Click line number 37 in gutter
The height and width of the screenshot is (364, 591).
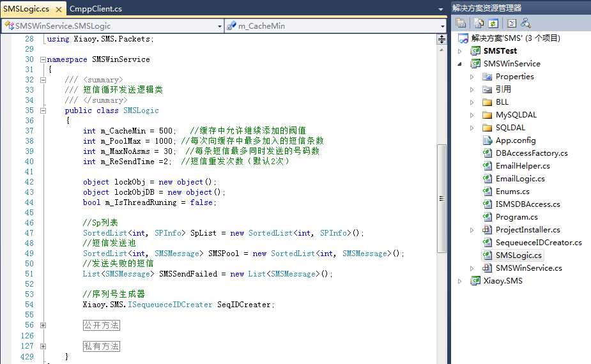click(x=29, y=131)
